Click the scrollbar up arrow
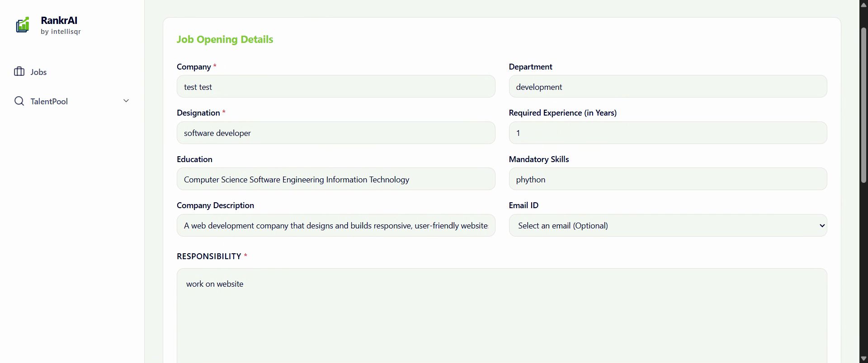 863,5
